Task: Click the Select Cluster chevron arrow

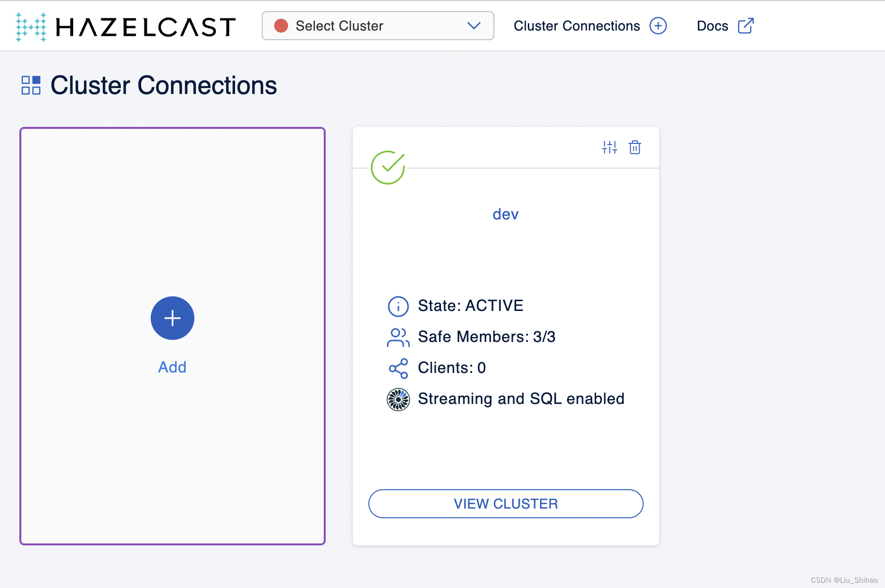Action: point(474,26)
